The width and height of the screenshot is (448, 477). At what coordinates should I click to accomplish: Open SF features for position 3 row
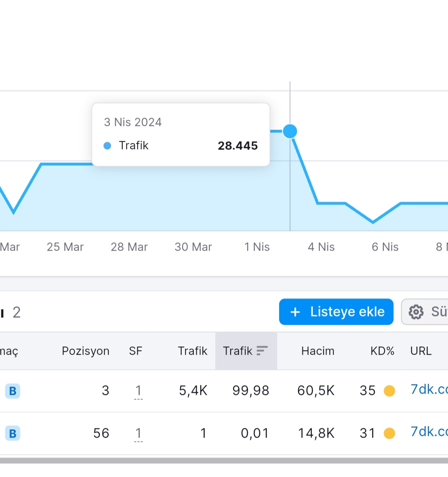(x=138, y=391)
